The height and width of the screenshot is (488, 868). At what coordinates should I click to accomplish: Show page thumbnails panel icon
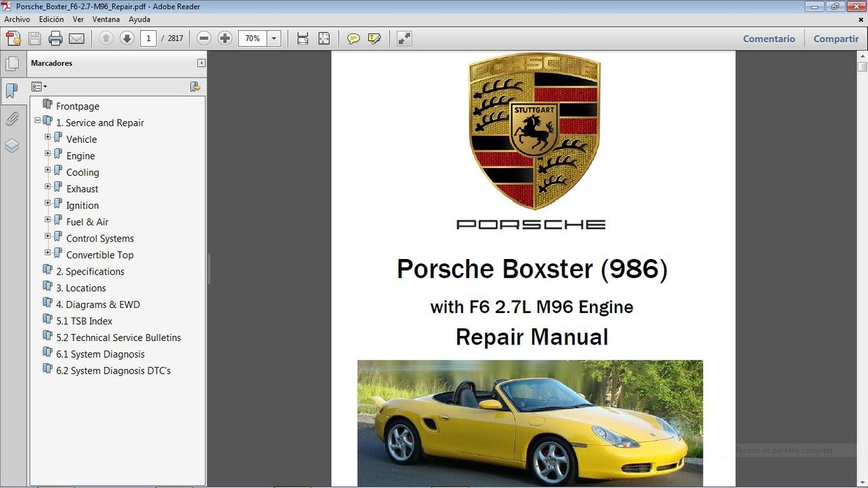coord(12,64)
